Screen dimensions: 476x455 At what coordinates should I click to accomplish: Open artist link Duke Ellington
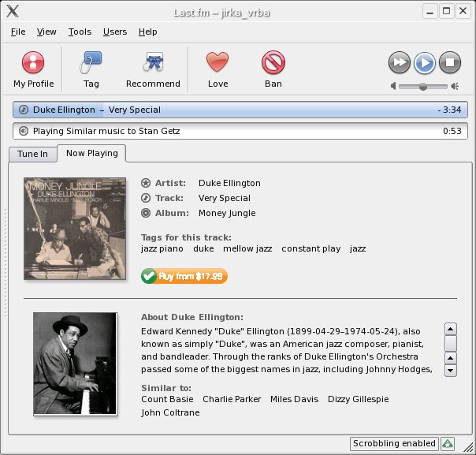pos(229,183)
